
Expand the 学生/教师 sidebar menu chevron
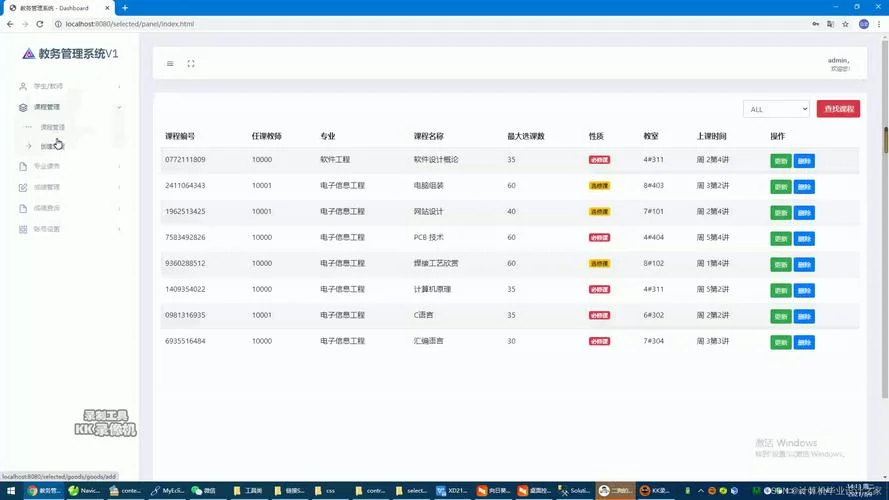tap(119, 87)
